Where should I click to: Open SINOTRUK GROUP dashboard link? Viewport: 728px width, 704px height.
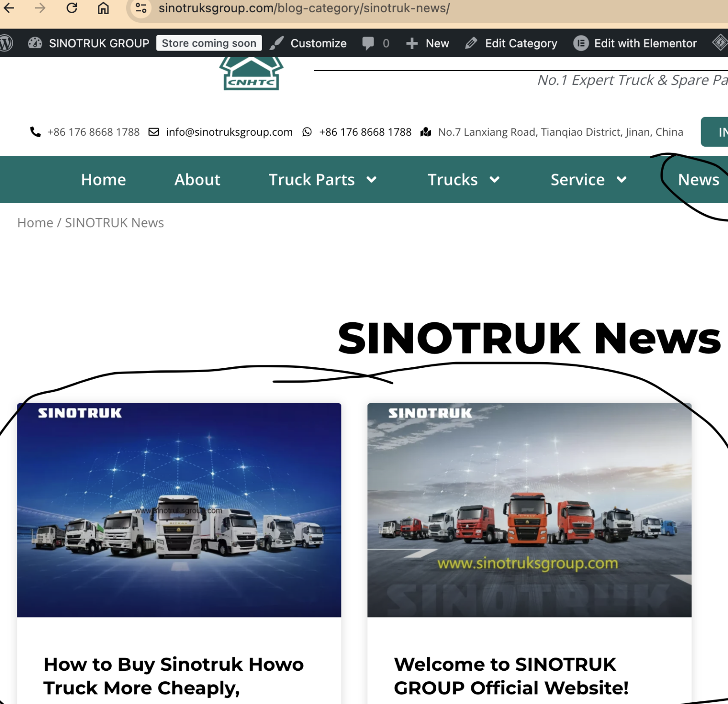(x=89, y=43)
